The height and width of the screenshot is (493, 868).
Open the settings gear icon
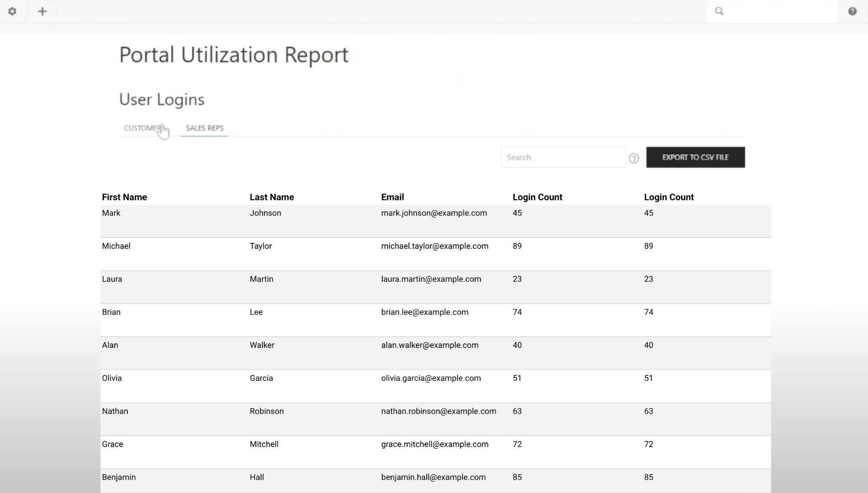click(x=12, y=11)
